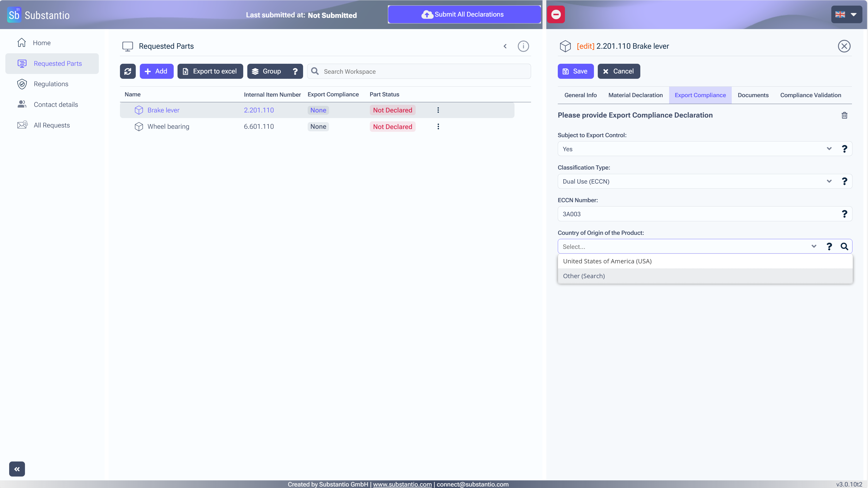Open the Classification Type dropdown
Screen dimensions: 868x488
click(829, 182)
